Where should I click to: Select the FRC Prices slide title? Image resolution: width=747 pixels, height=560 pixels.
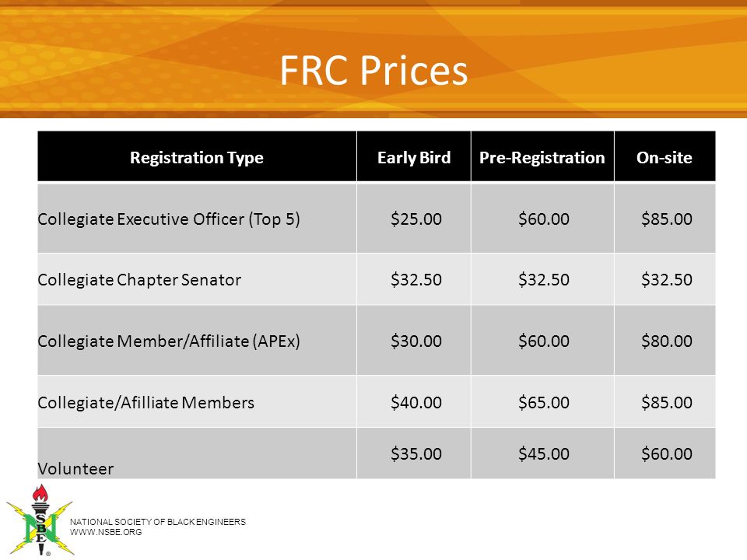pyautogui.click(x=373, y=71)
